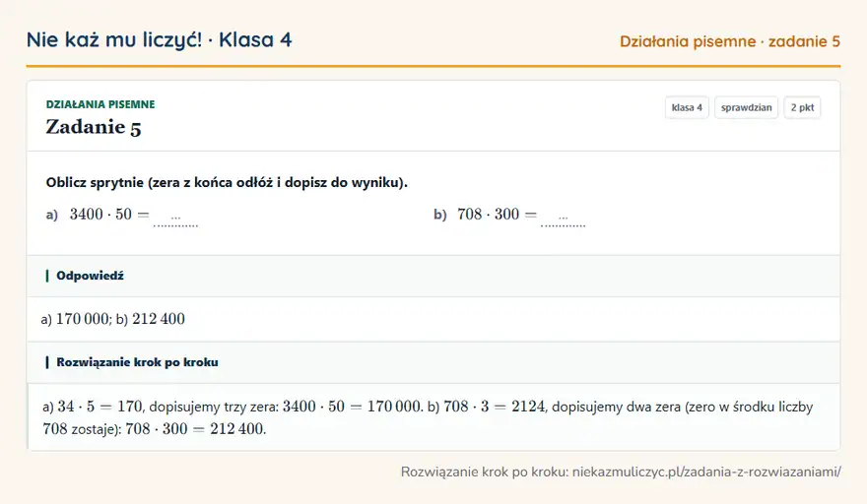Click the answer blank after 708 · 300

click(x=563, y=219)
